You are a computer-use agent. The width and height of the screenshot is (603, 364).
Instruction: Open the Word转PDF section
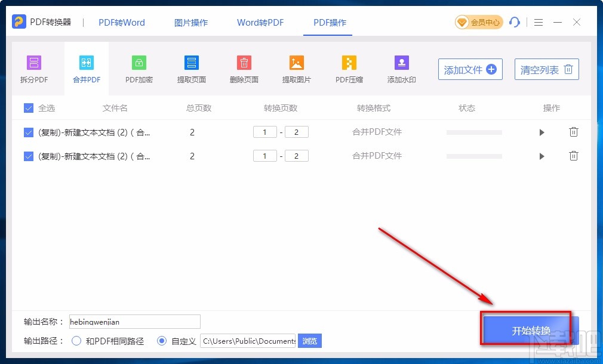tap(260, 22)
